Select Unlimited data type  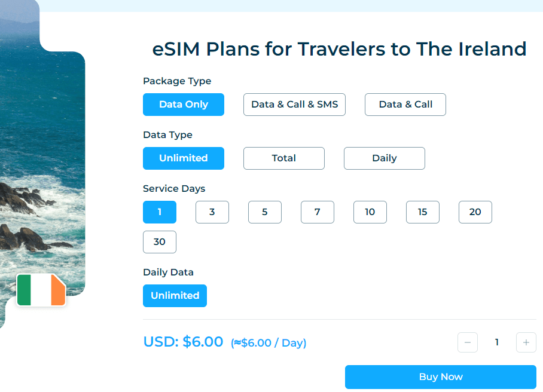click(x=184, y=158)
